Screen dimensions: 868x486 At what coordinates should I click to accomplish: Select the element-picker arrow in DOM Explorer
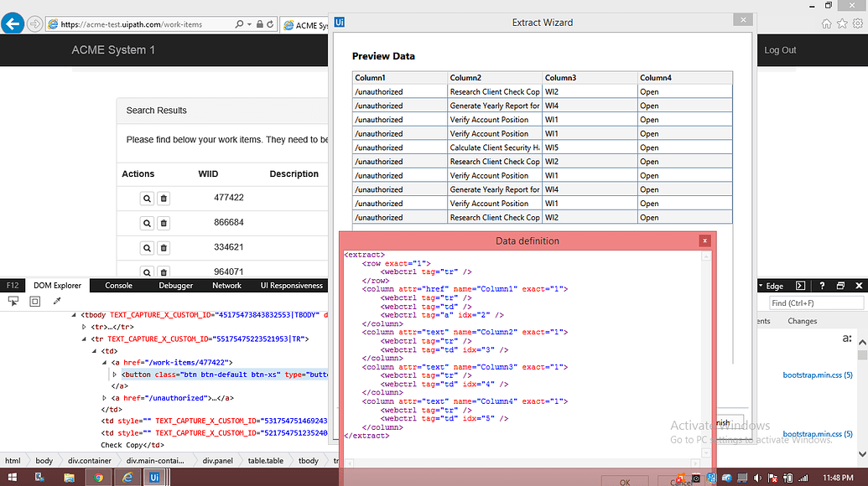(x=13, y=301)
